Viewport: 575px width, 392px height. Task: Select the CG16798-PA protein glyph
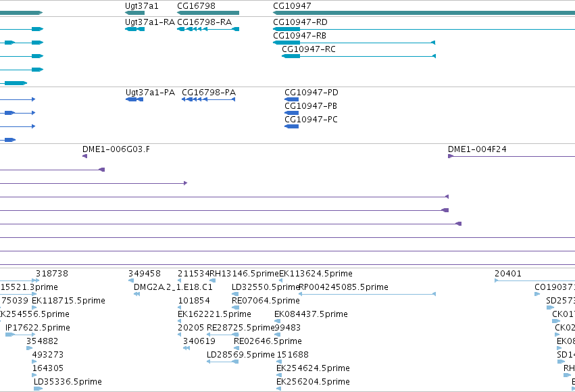point(208,99)
